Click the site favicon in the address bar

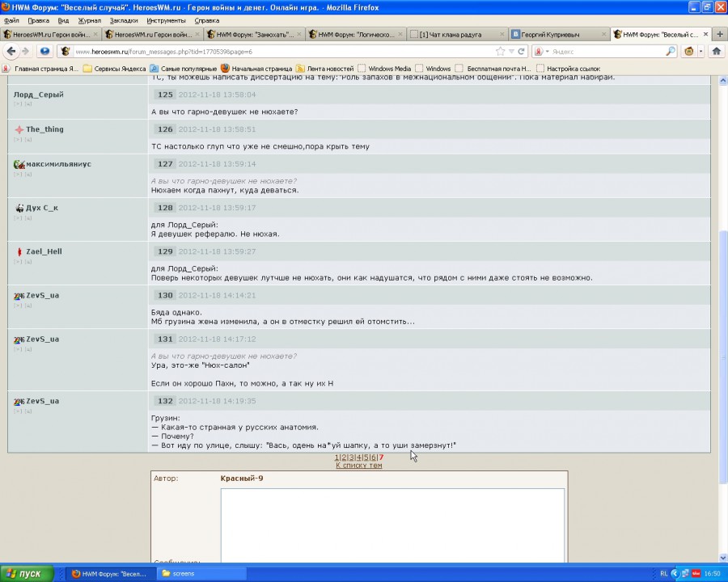[65, 51]
